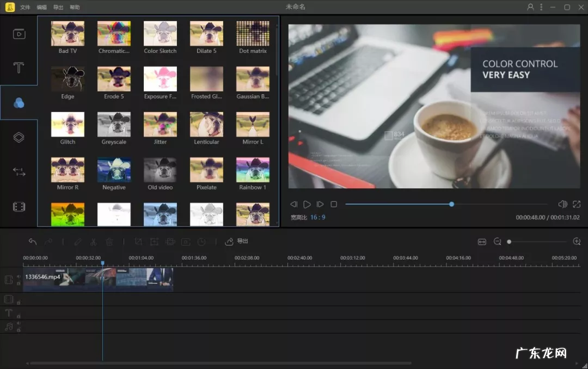
Task: Mute the preview volume speaker
Action: point(562,204)
